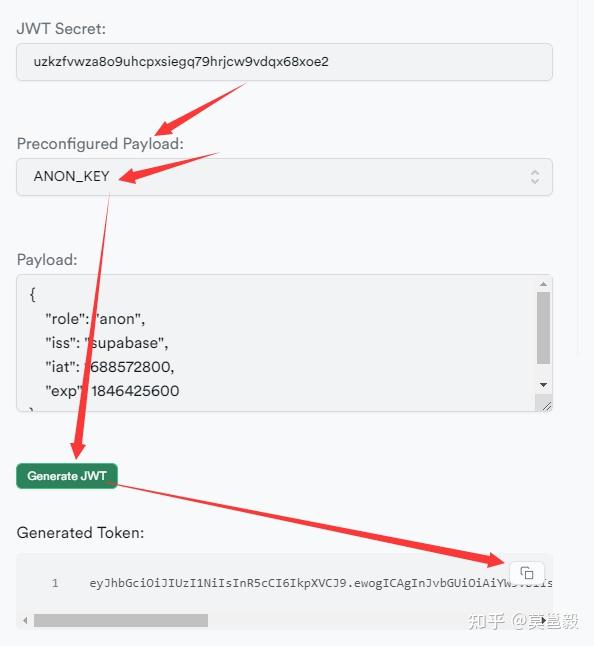The image size is (594, 646).
Task: Click the token scrollbar left arrow
Action: pos(26,620)
